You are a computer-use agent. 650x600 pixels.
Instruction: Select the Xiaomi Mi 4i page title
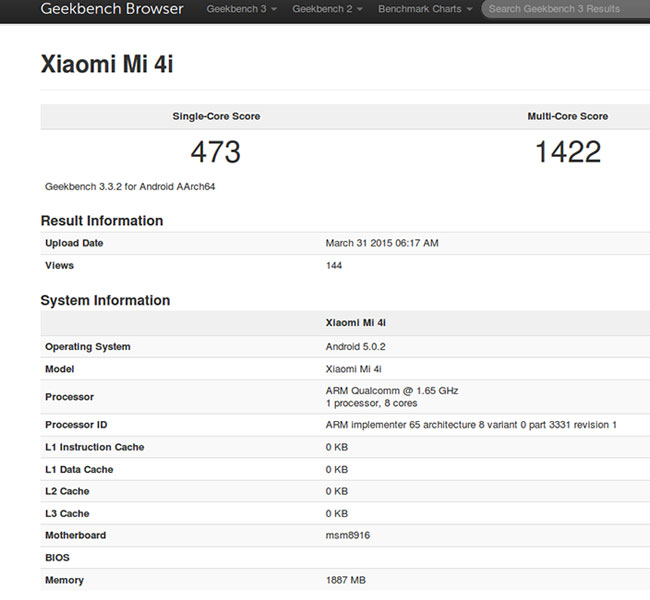click(x=107, y=64)
